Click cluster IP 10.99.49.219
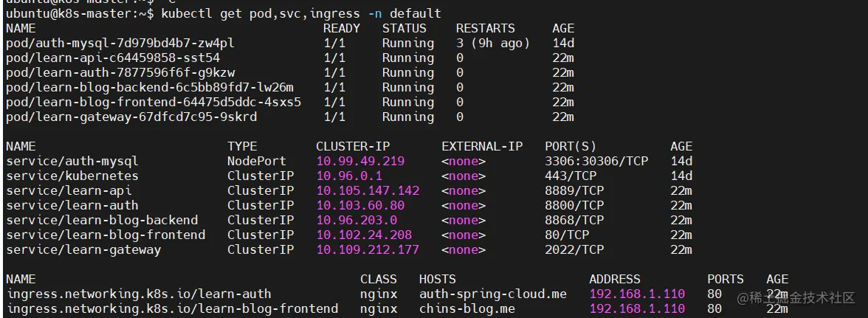This screenshot has width=868, height=318. [x=359, y=161]
